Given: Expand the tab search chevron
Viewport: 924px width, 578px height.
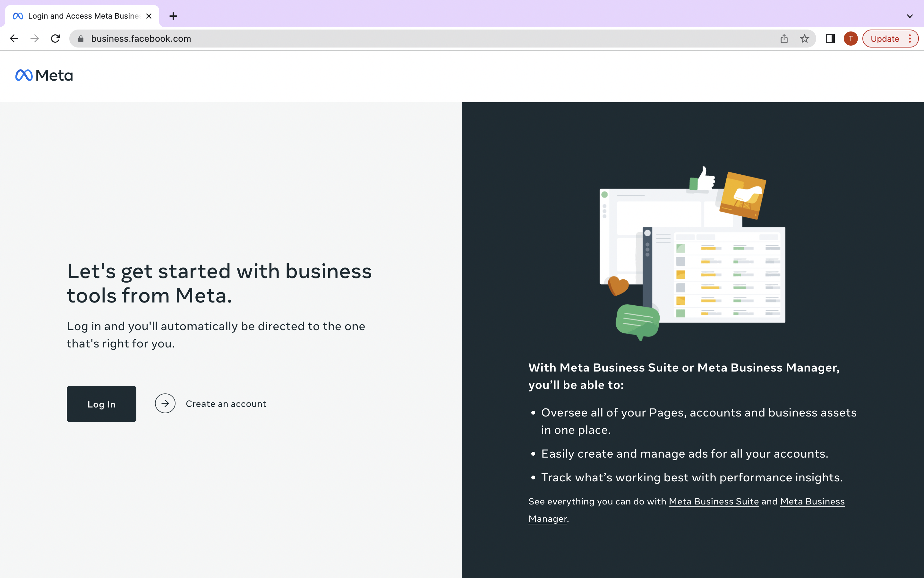Looking at the screenshot, I should [910, 16].
